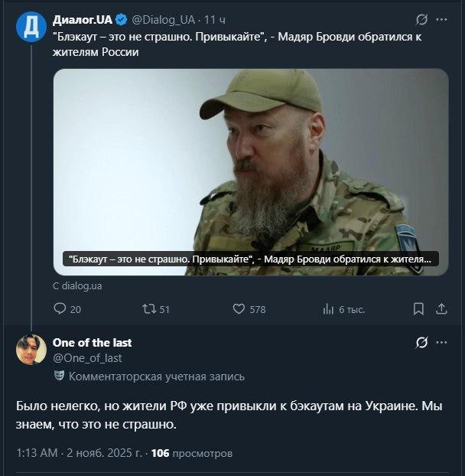This screenshot has height=476, width=465.
Task: Open One of the last profile avatar
Action: [x=31, y=349]
